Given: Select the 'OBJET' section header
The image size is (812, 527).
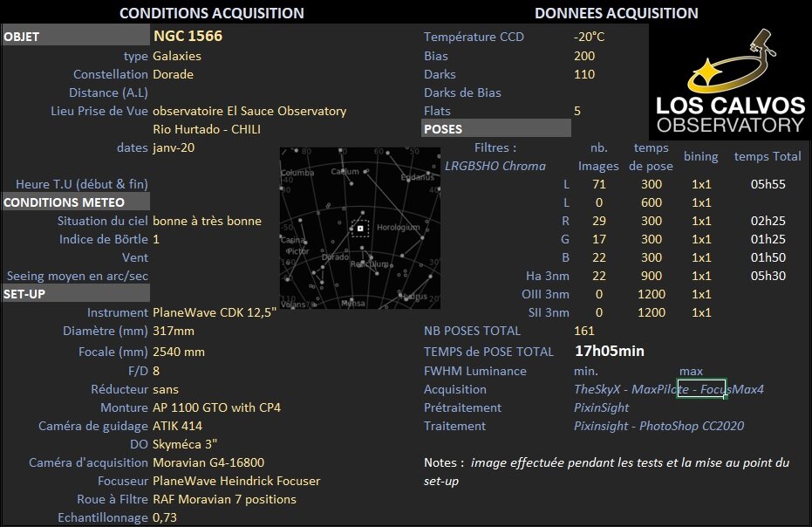Looking at the screenshot, I should (76, 37).
